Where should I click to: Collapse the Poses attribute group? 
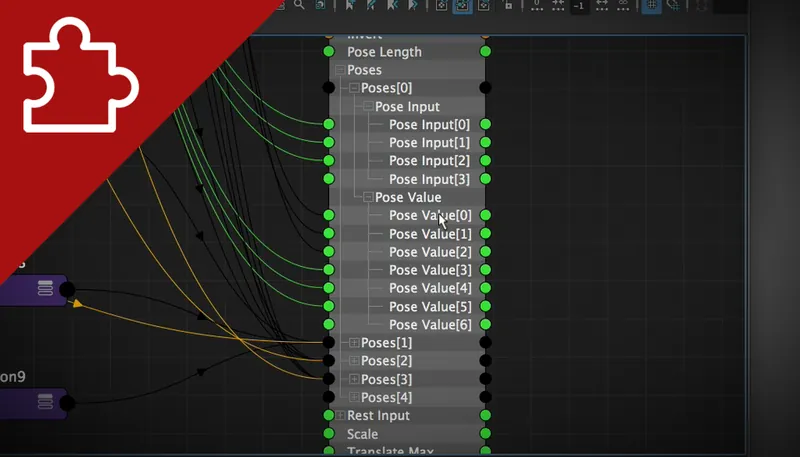click(x=340, y=70)
